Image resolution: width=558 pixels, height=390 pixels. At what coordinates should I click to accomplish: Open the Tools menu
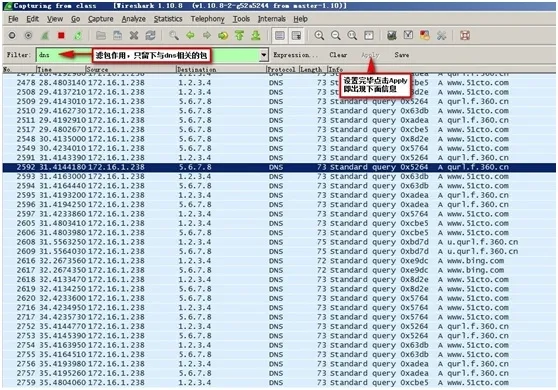[241, 19]
